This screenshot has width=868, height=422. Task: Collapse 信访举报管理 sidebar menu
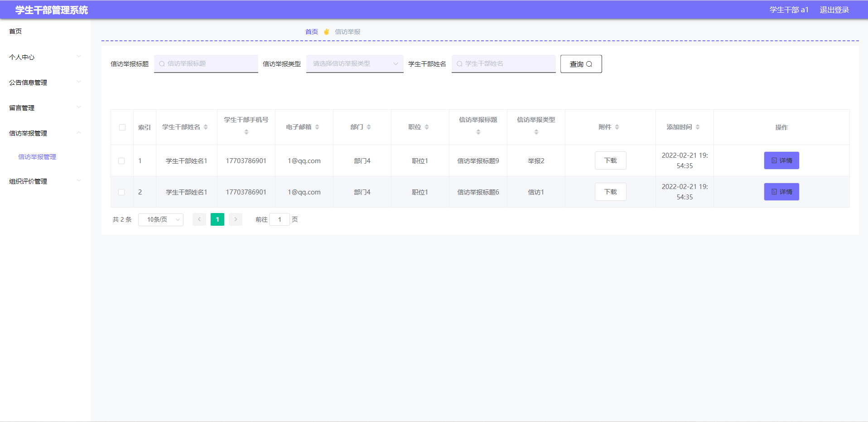pyautogui.click(x=45, y=133)
